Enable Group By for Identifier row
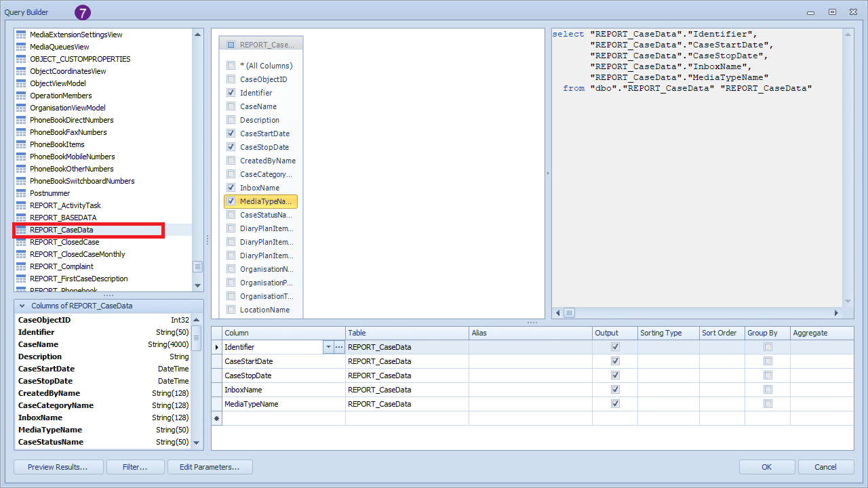Viewport: 868px width, 488px height. tap(768, 347)
